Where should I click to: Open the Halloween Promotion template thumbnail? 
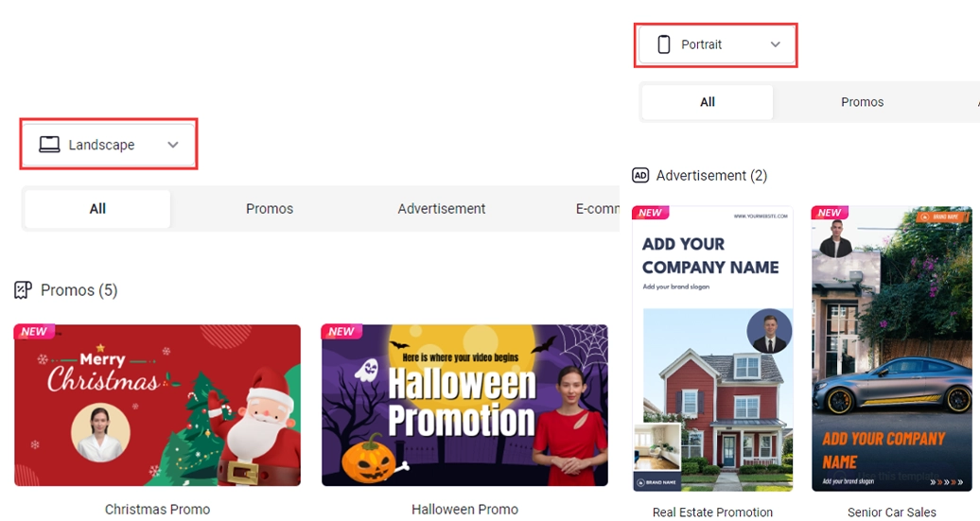464,405
